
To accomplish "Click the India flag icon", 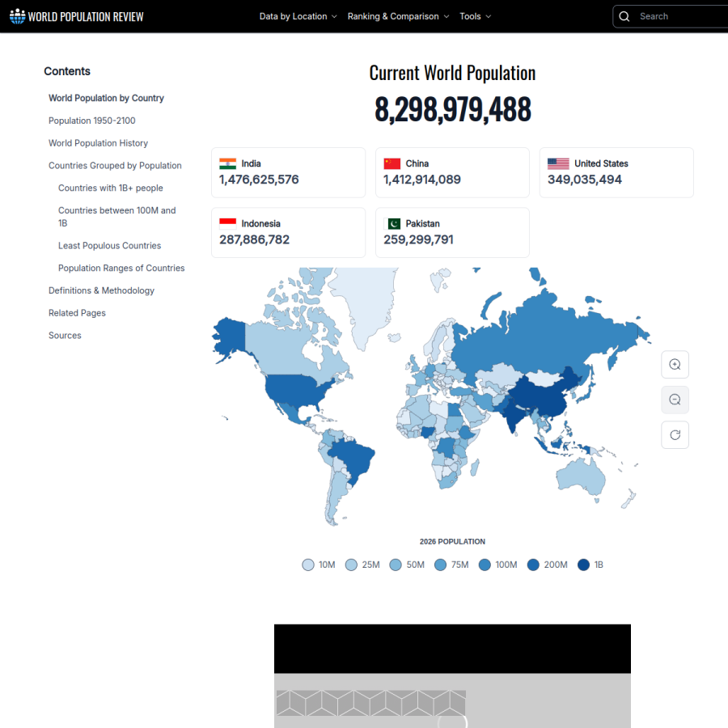I will 227,163.
